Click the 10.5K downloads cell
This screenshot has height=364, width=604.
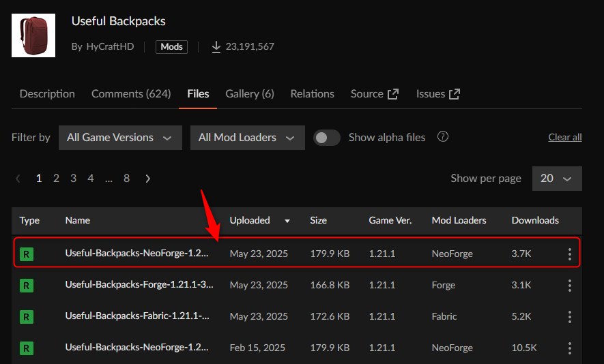(x=524, y=348)
